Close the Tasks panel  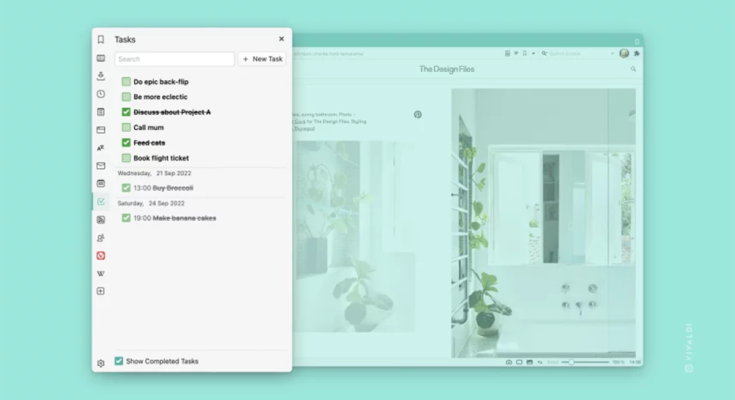[281, 39]
